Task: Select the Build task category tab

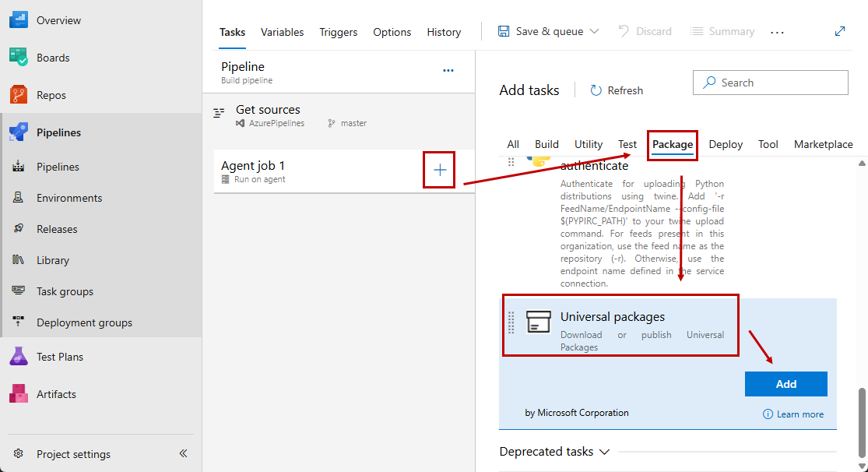Action: click(x=546, y=144)
